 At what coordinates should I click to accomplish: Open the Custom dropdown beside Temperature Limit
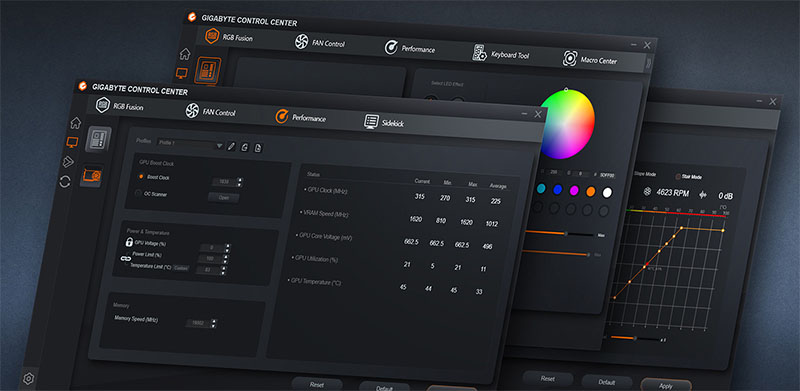tap(181, 267)
